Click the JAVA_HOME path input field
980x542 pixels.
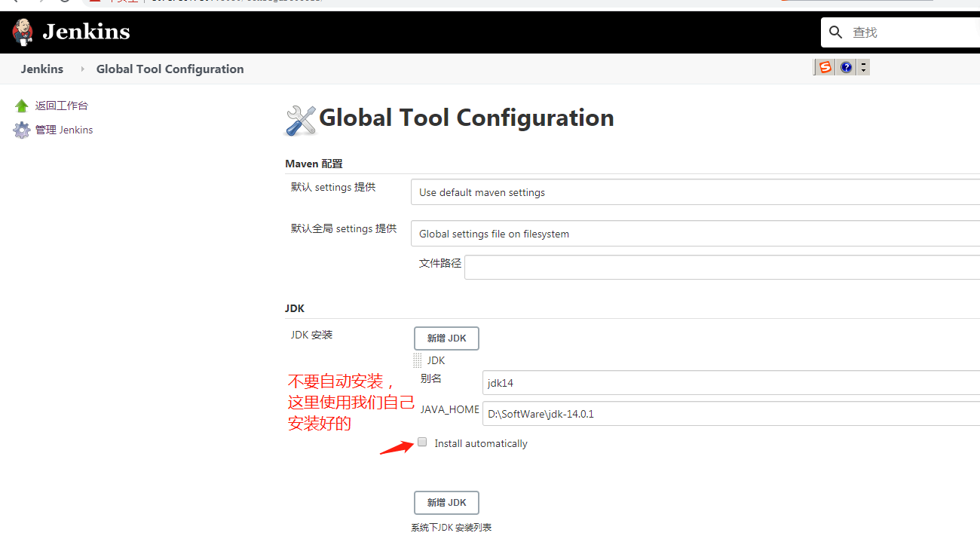[x=731, y=414]
